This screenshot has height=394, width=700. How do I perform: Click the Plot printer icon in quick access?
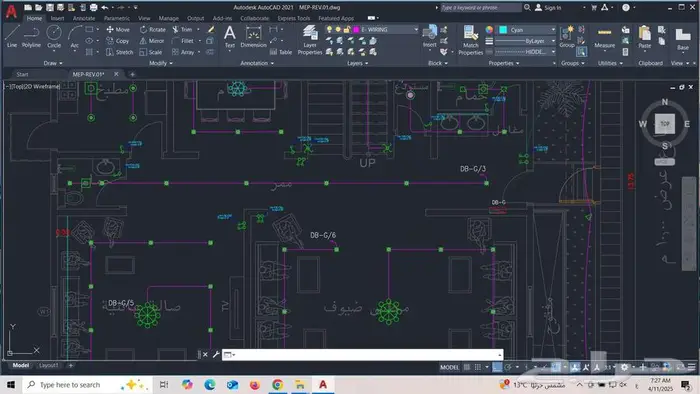pyautogui.click(x=93, y=7)
